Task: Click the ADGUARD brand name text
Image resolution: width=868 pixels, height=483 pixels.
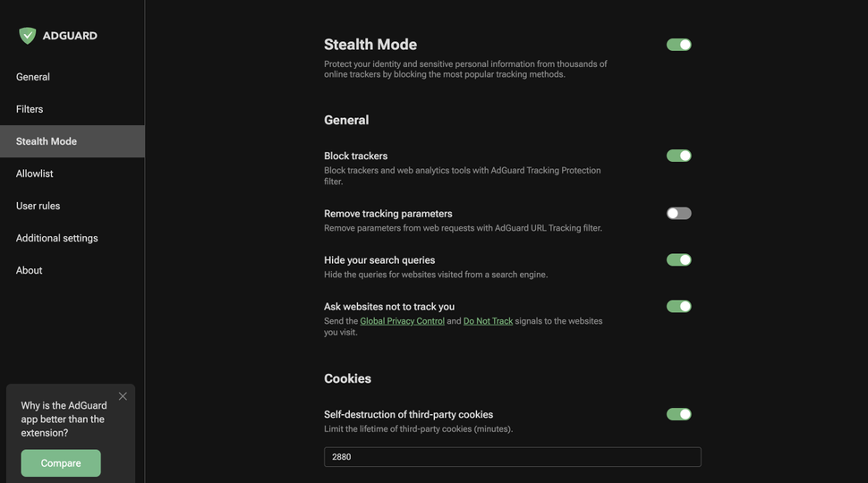Action: pyautogui.click(x=70, y=36)
